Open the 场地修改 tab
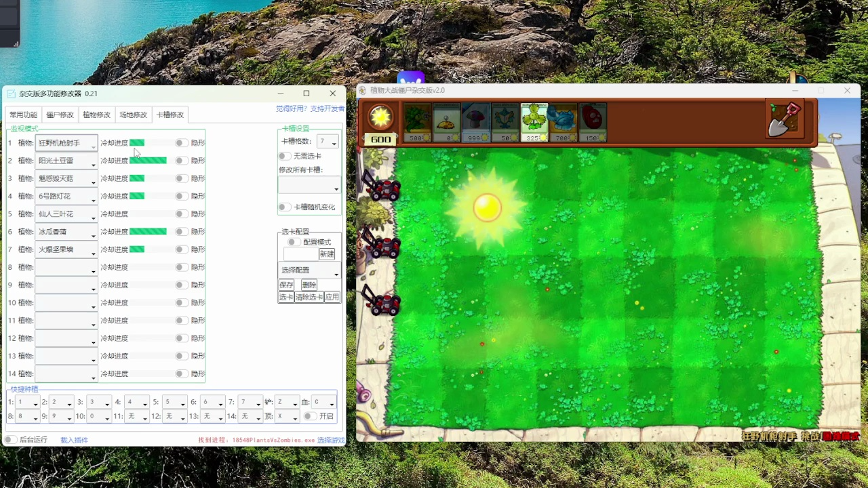The width and height of the screenshot is (868, 488). pyautogui.click(x=133, y=115)
